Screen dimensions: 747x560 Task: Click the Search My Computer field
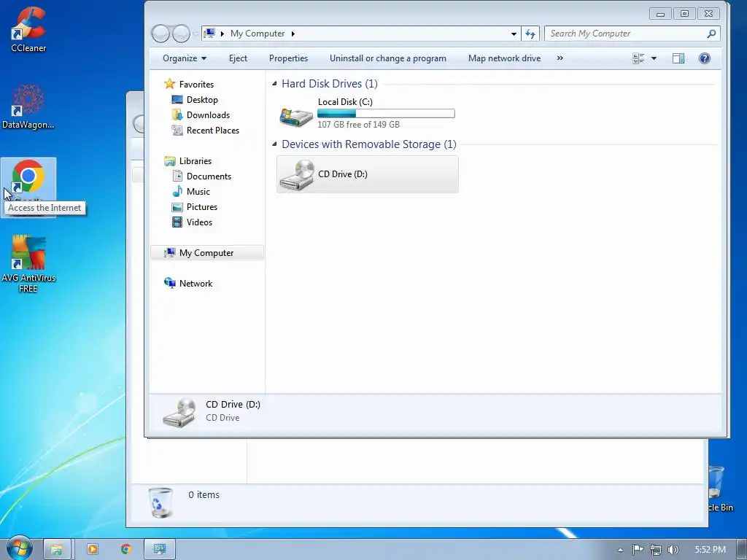(x=632, y=34)
